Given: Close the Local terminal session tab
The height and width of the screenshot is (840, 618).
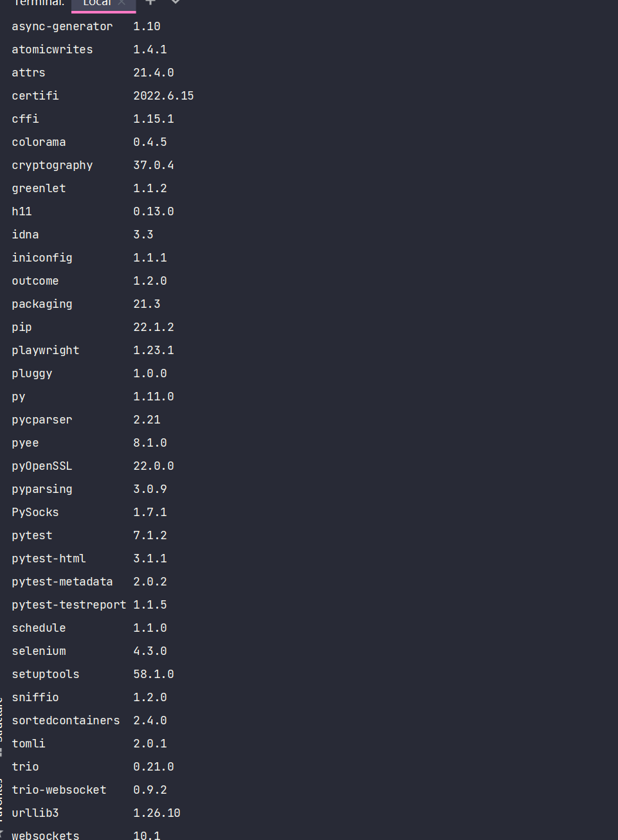Looking at the screenshot, I should [x=122, y=3].
